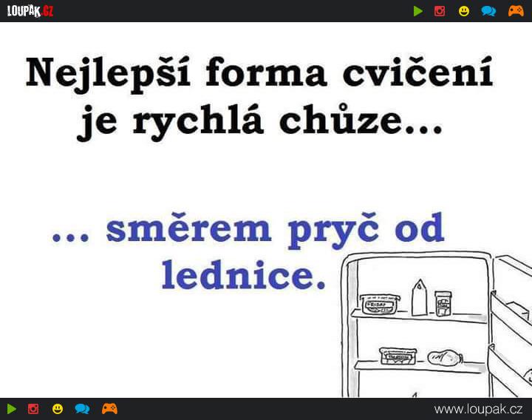Viewport: 532px width, 420px height.
Task: Open the red camera pictures icon in header
Action: (440, 11)
